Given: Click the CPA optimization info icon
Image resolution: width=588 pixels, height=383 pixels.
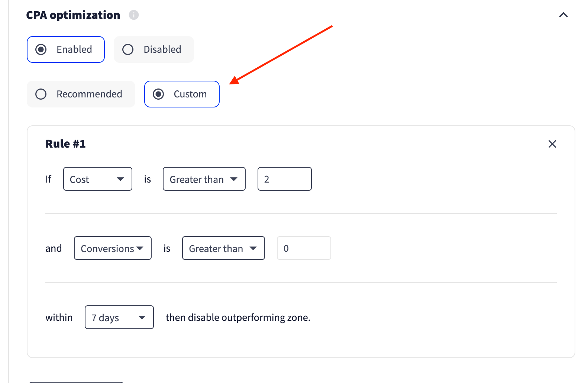Looking at the screenshot, I should [x=134, y=15].
